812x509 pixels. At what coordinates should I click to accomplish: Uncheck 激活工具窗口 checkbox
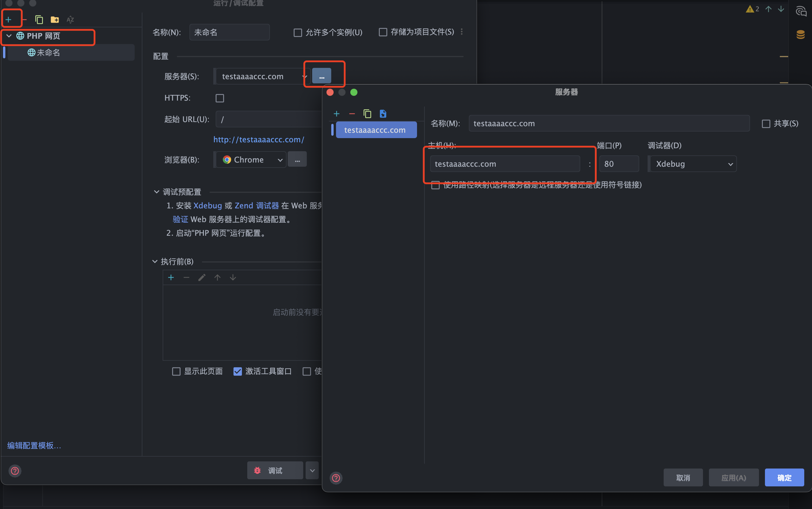(x=237, y=371)
